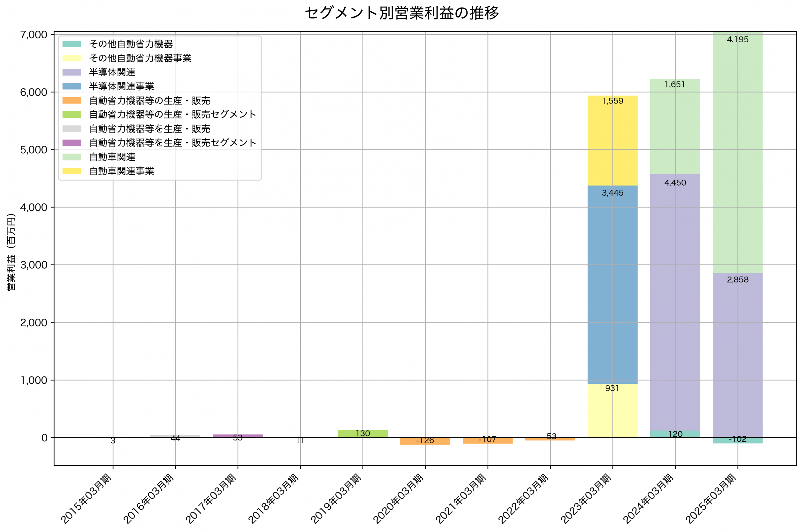Click the 931 value label
The width and height of the screenshot is (803, 532).
[612, 388]
